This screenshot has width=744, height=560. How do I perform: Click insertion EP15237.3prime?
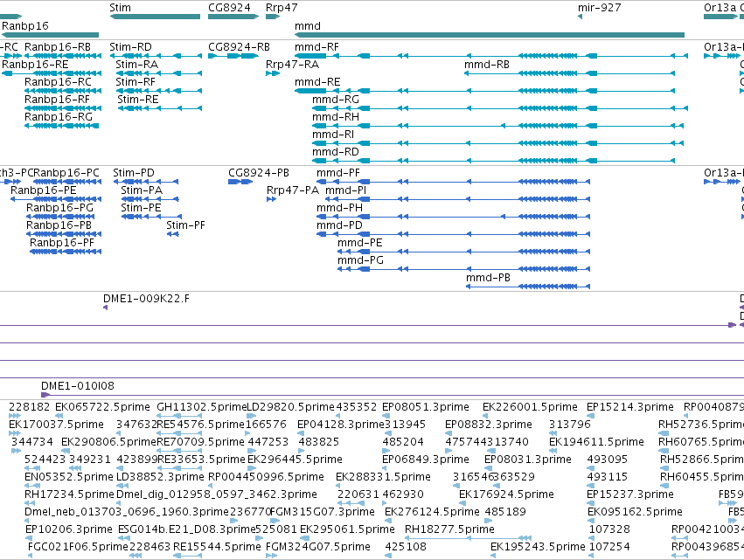coord(591,503)
